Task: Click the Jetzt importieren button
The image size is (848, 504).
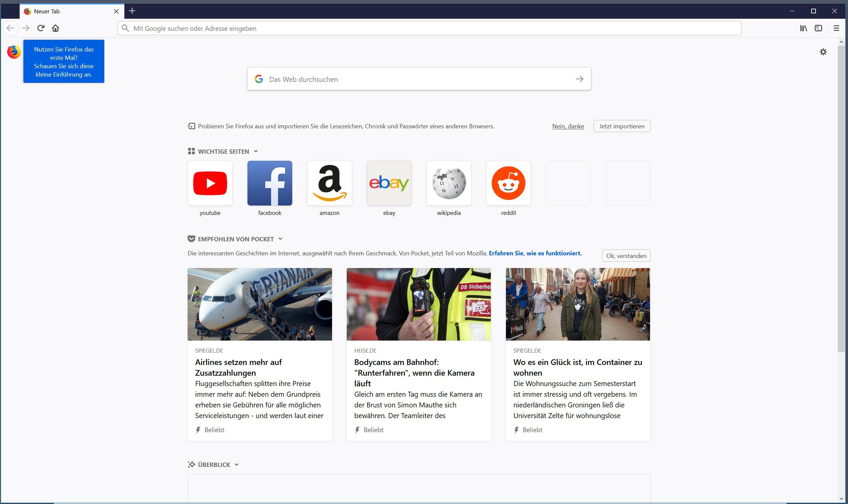Action: [x=621, y=126]
